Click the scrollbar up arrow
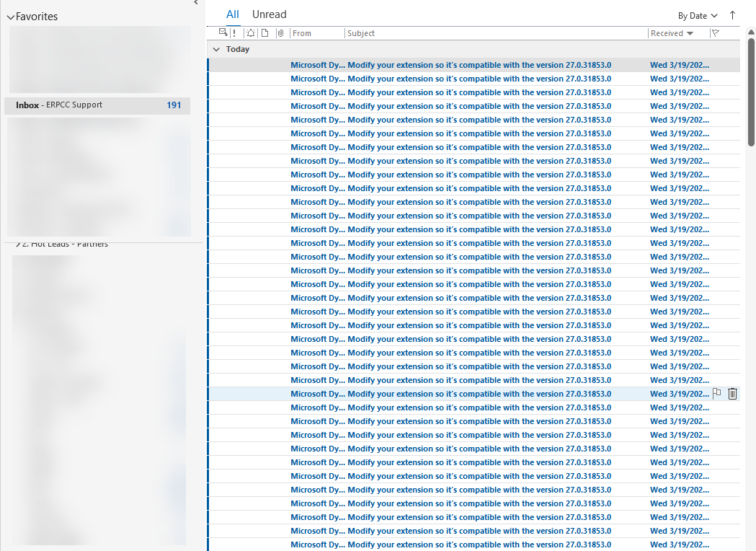 tap(751, 32)
